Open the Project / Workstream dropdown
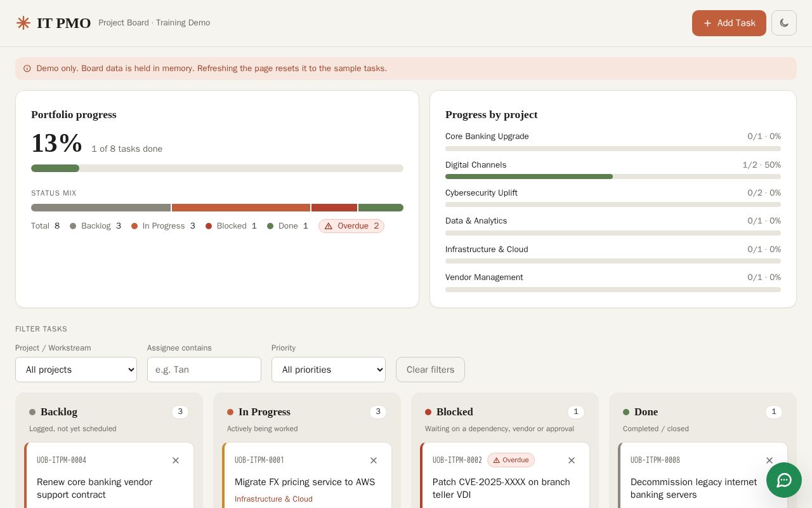This screenshot has width=812, height=508. tap(76, 370)
